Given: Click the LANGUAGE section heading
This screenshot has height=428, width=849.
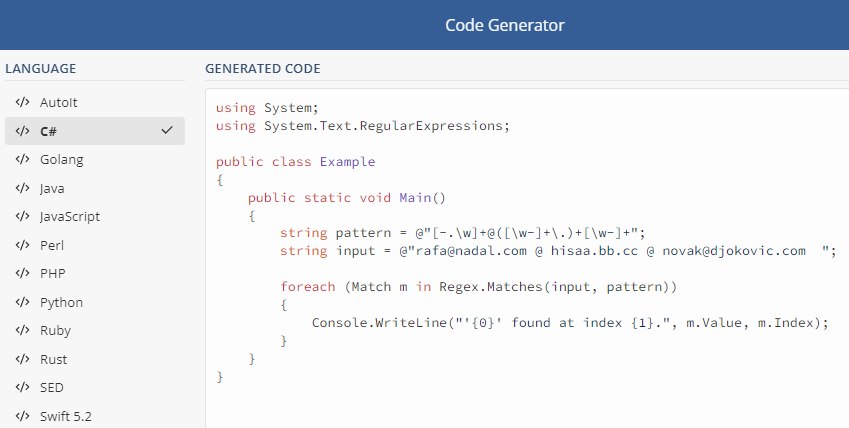Looking at the screenshot, I should (41, 69).
